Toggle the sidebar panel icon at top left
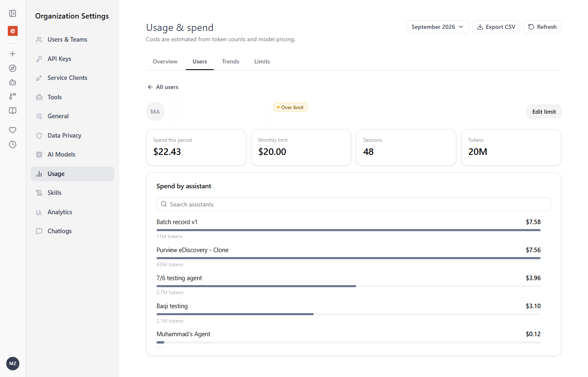Screen dimensions: 588x377 pyautogui.click(x=13, y=14)
